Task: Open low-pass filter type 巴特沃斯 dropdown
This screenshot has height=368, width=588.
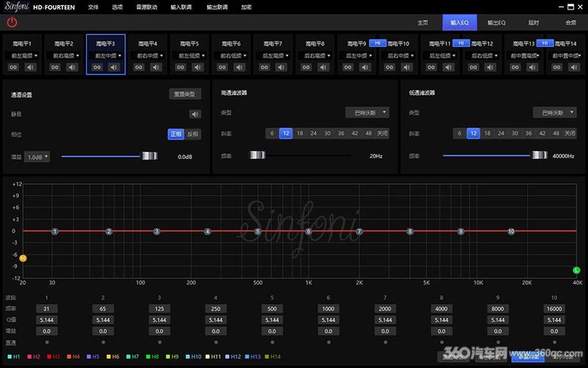Action: pos(555,113)
